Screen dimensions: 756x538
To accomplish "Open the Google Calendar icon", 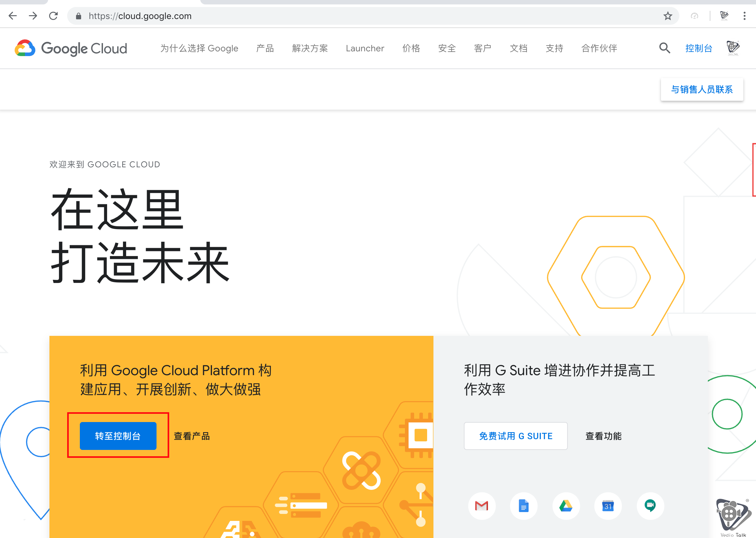I will pos(608,506).
